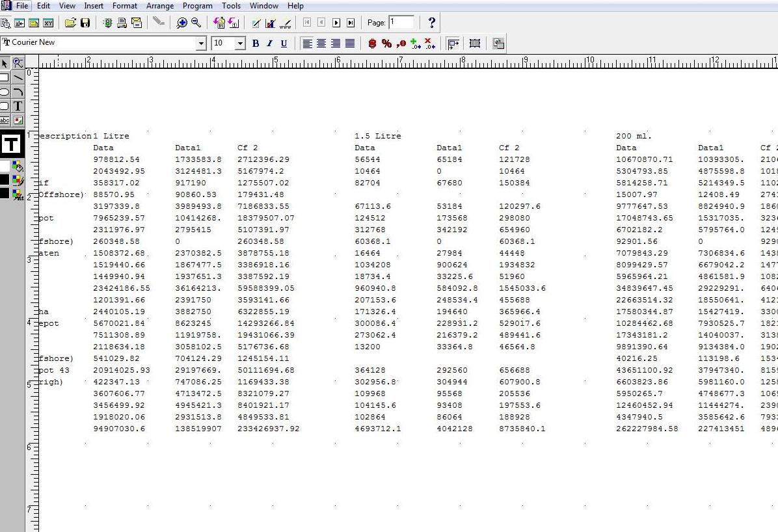
Task: Select the Line drawing tool
Action: 18,77
